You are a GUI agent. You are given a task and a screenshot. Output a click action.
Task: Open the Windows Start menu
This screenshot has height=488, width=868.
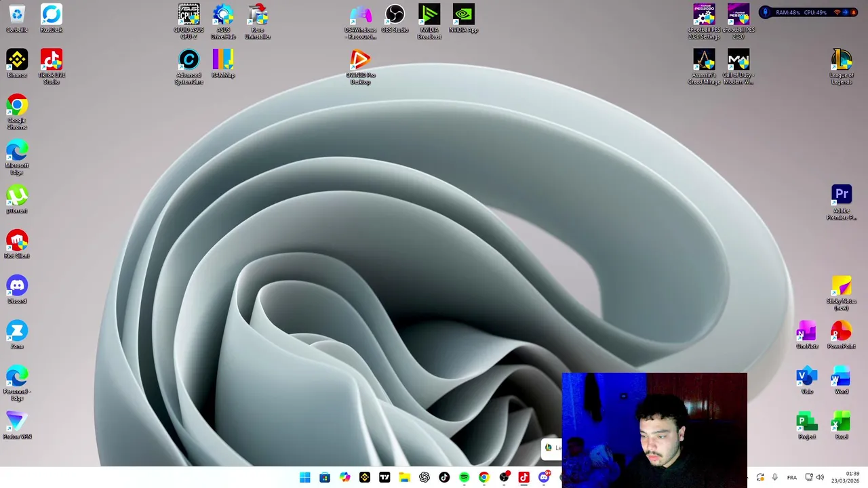click(305, 478)
